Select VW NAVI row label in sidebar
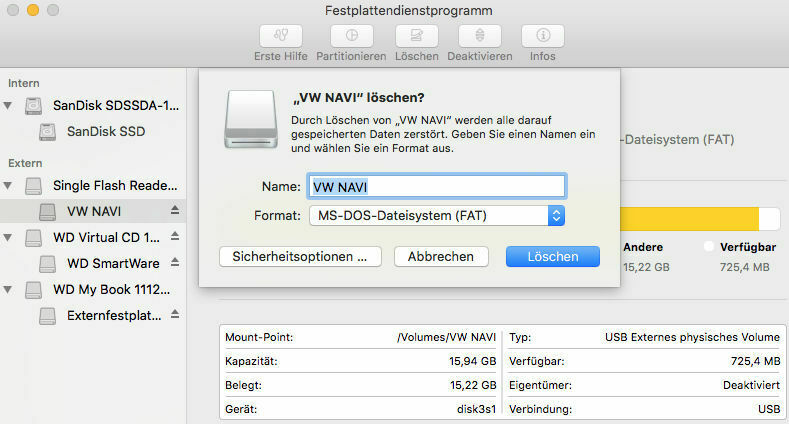The image size is (789, 424). pyautogui.click(x=94, y=212)
